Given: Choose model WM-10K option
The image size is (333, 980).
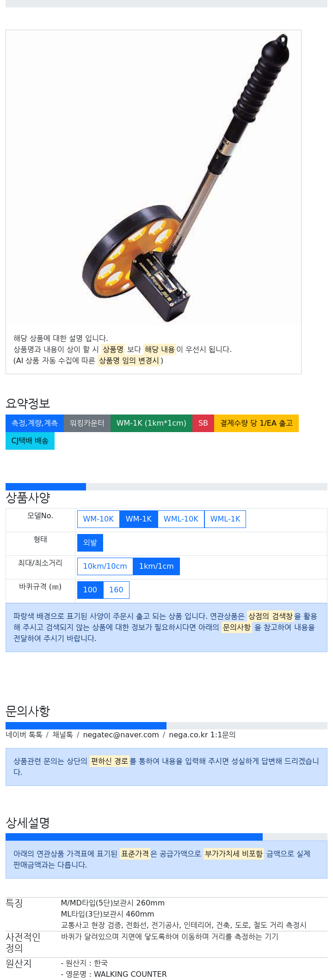Looking at the screenshot, I should click(x=99, y=519).
